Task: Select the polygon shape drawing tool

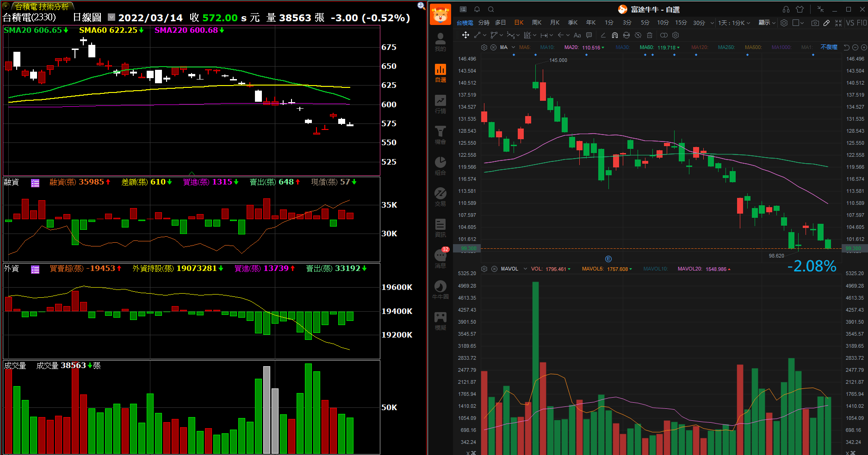Action: (494, 35)
